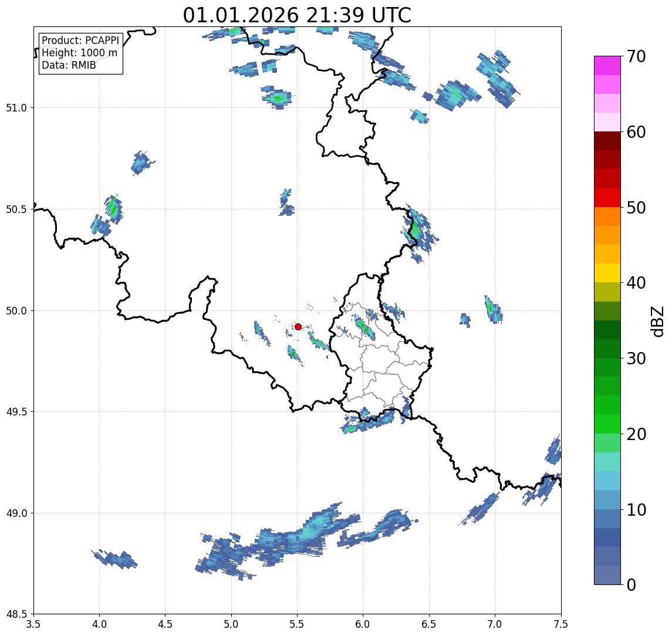Click the title '01.01.2026 21:39 UTC'
Screen dimensions: 672x636
click(x=297, y=15)
